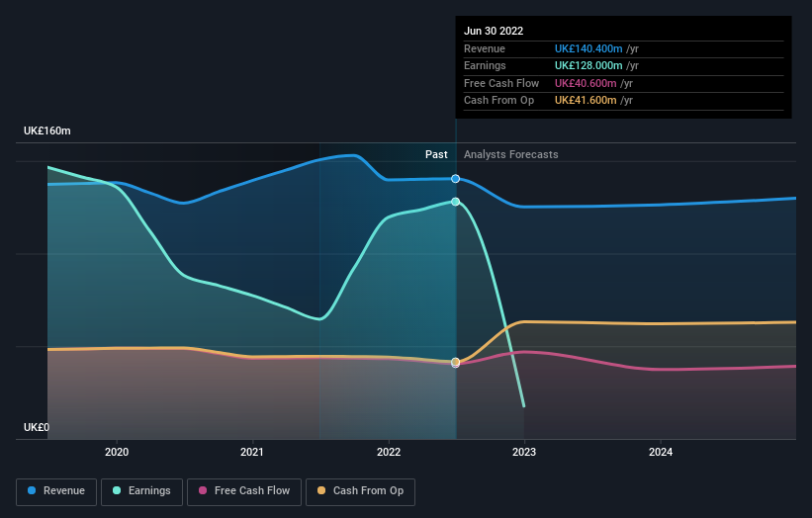812x518 pixels.
Task: Click the teal Earnings data point marker
Action: [x=455, y=202]
